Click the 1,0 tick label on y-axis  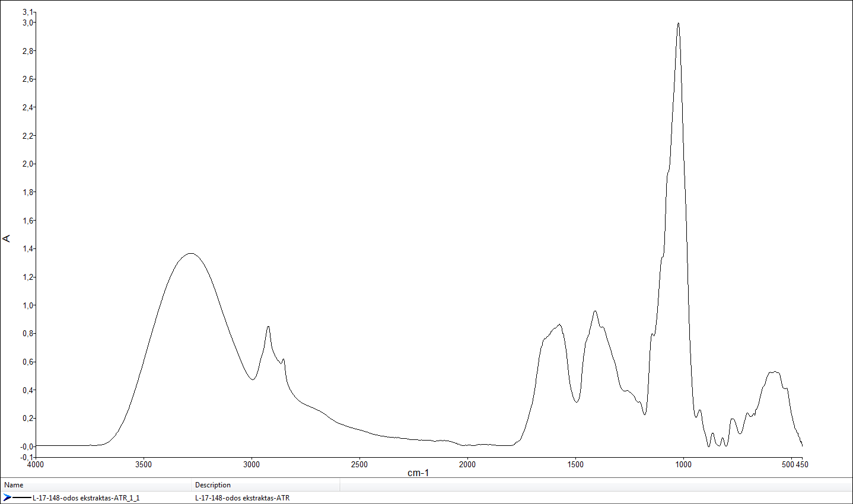coord(28,305)
